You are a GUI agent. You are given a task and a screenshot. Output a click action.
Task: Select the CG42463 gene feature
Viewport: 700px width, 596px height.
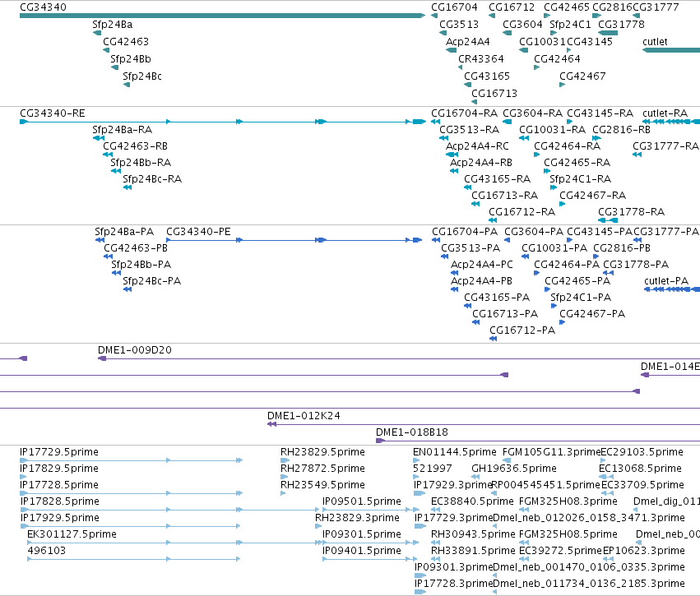tap(106, 50)
